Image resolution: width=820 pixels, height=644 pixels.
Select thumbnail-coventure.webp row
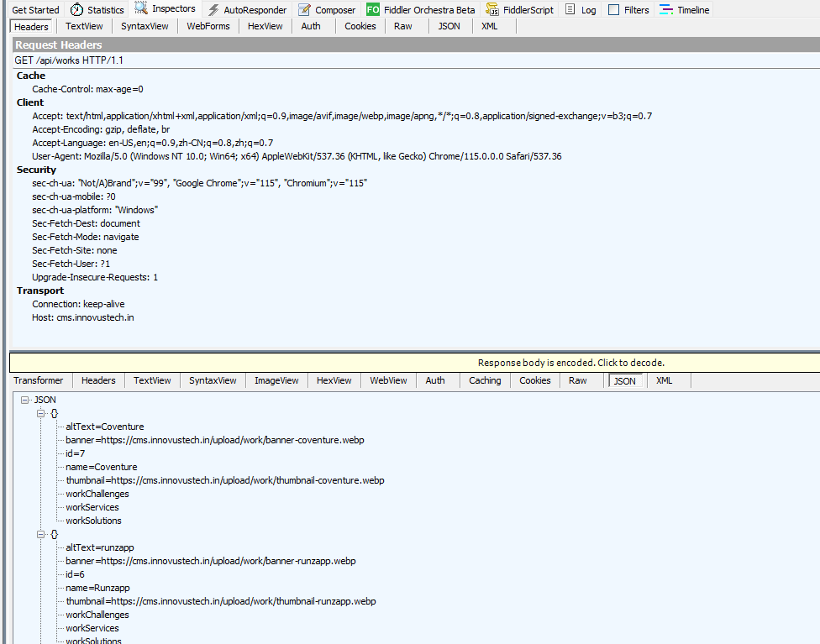click(x=225, y=480)
